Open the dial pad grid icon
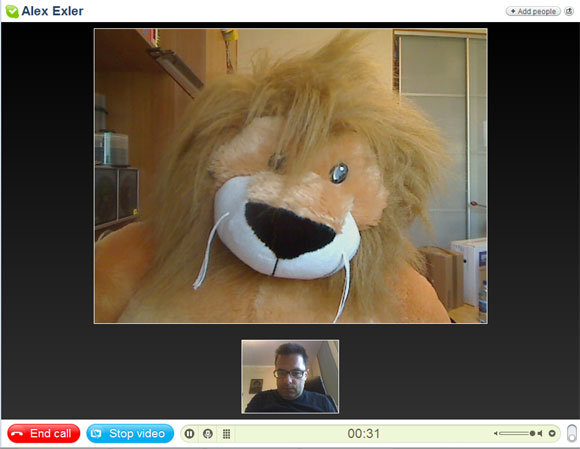The image size is (580, 449). [x=226, y=433]
